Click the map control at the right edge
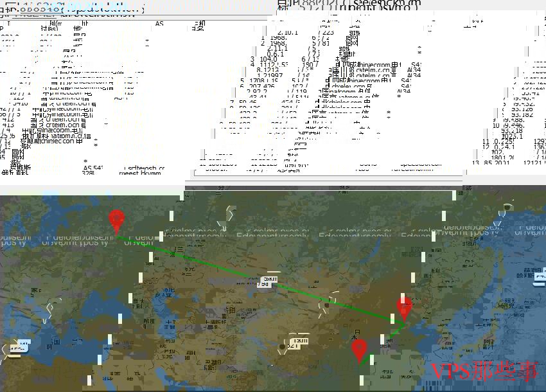The height and width of the screenshot is (392, 546). [x=540, y=278]
